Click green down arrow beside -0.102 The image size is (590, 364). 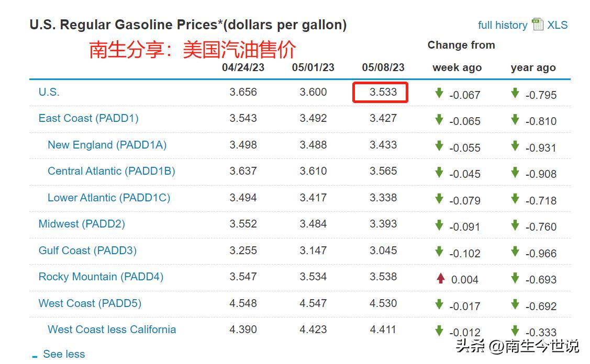click(439, 252)
